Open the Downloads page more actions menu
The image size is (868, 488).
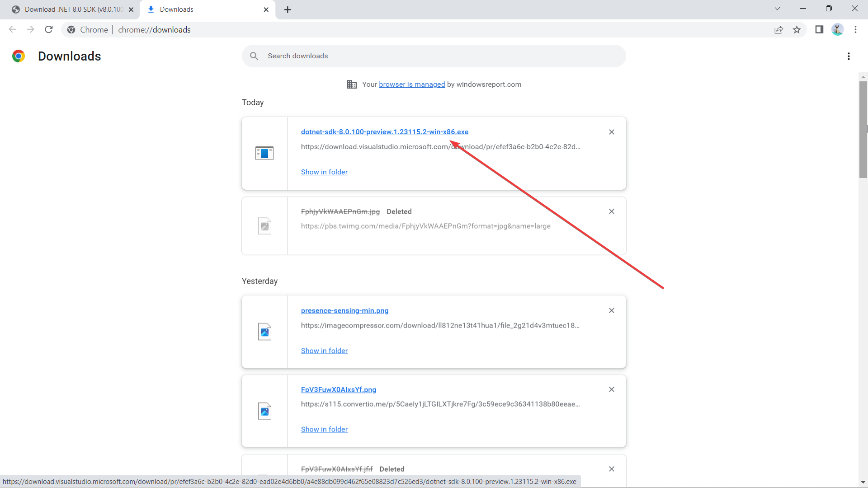point(849,56)
